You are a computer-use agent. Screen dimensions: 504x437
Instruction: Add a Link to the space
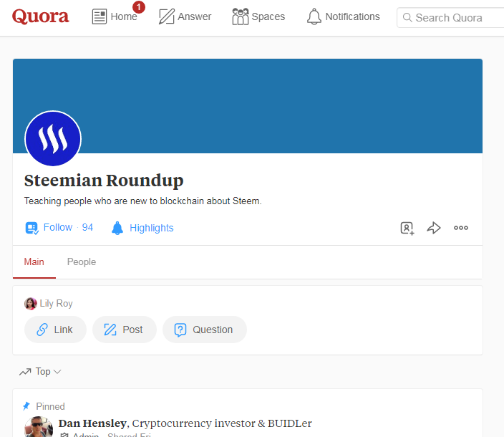(55, 330)
